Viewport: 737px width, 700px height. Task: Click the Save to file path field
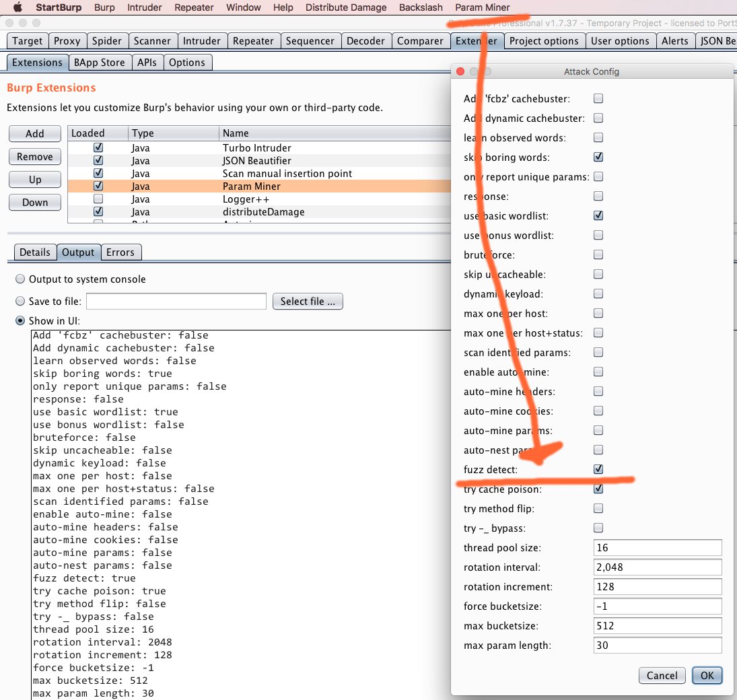(x=176, y=302)
